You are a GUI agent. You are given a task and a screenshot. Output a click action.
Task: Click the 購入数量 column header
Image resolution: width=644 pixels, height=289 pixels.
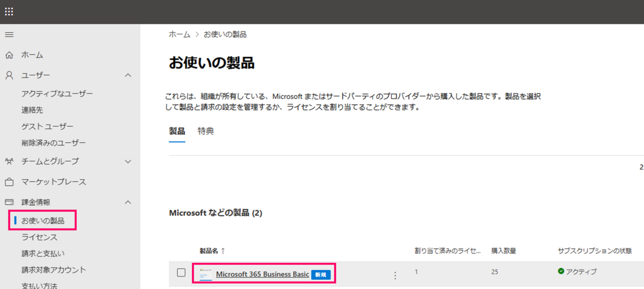click(x=504, y=251)
